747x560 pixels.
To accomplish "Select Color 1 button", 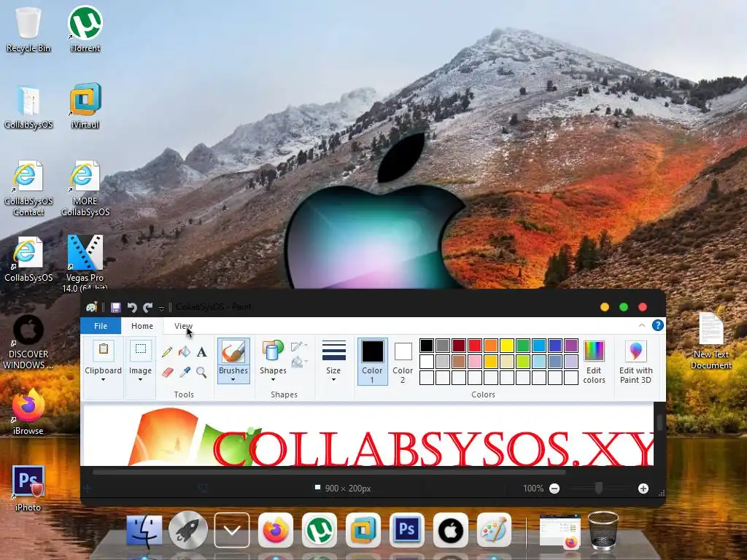I will click(372, 362).
